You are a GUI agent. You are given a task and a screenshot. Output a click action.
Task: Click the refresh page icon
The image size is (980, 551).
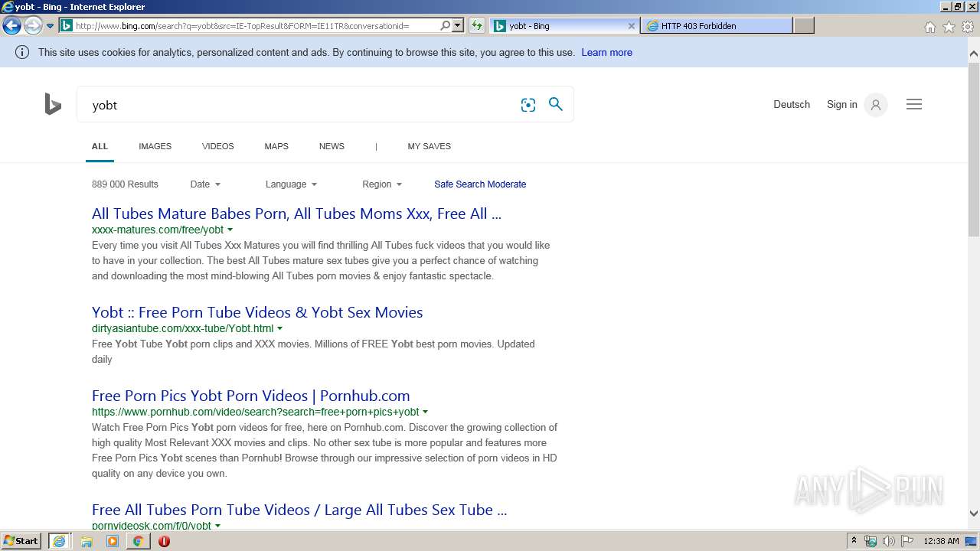pyautogui.click(x=477, y=26)
